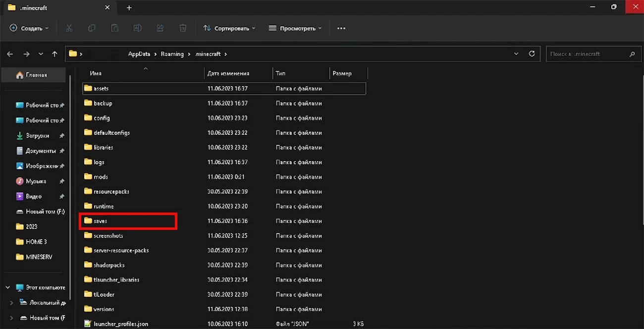The width and height of the screenshot is (644, 329).
Task: Open Главная in the sidebar
Action: click(34, 75)
